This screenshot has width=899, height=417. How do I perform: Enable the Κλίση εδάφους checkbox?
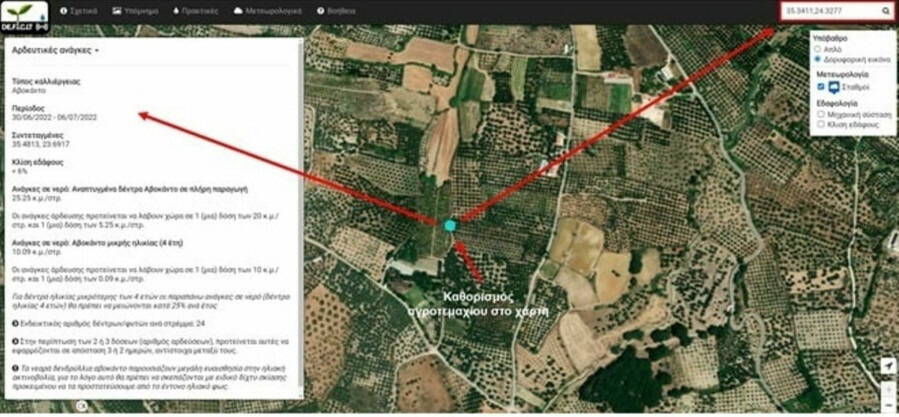(x=821, y=123)
